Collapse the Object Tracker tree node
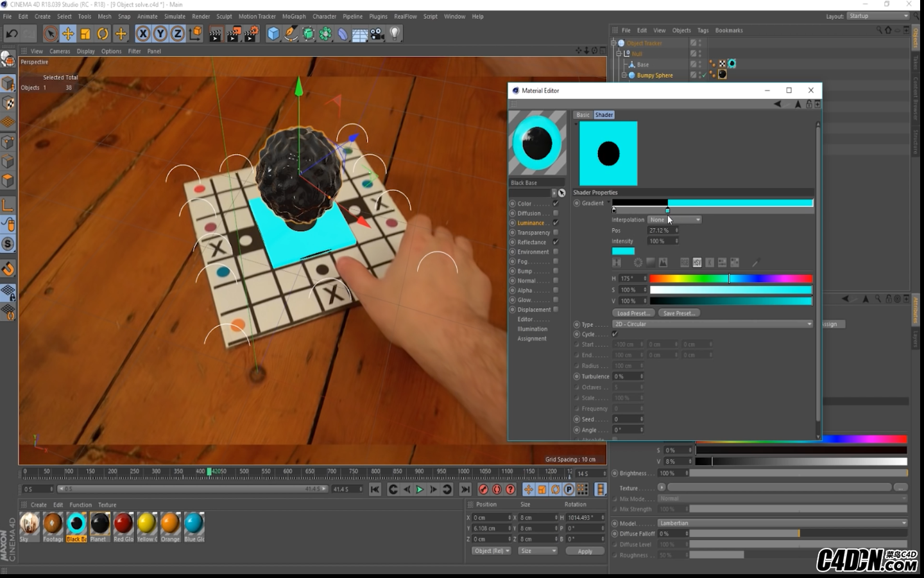The image size is (924, 578). (x=614, y=43)
